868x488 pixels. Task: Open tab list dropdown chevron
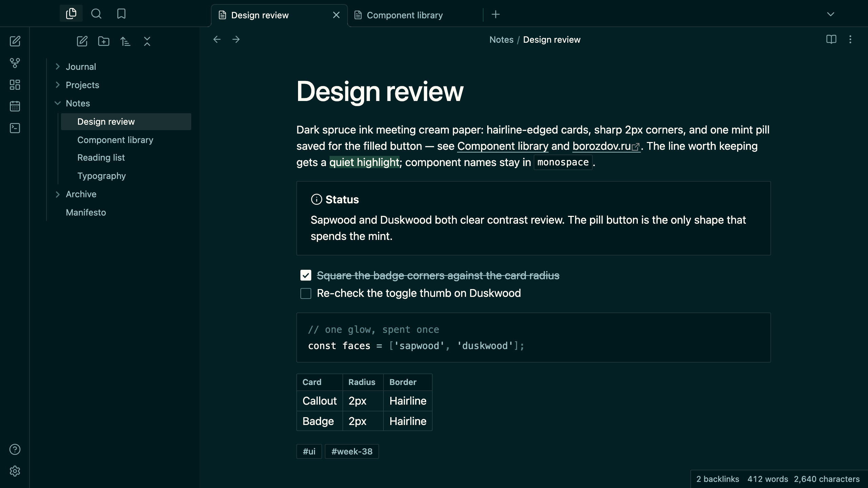pyautogui.click(x=831, y=14)
